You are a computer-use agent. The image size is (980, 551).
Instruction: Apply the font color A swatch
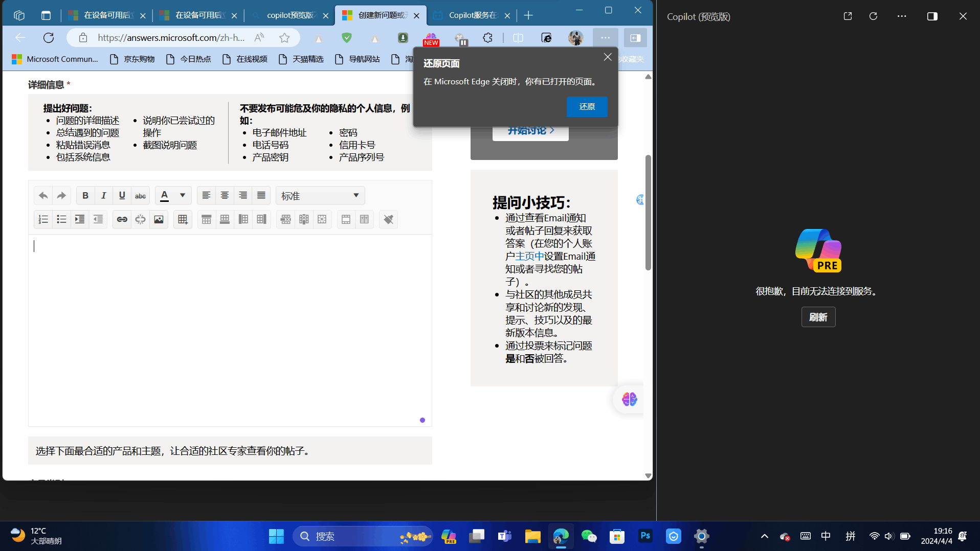click(x=165, y=196)
